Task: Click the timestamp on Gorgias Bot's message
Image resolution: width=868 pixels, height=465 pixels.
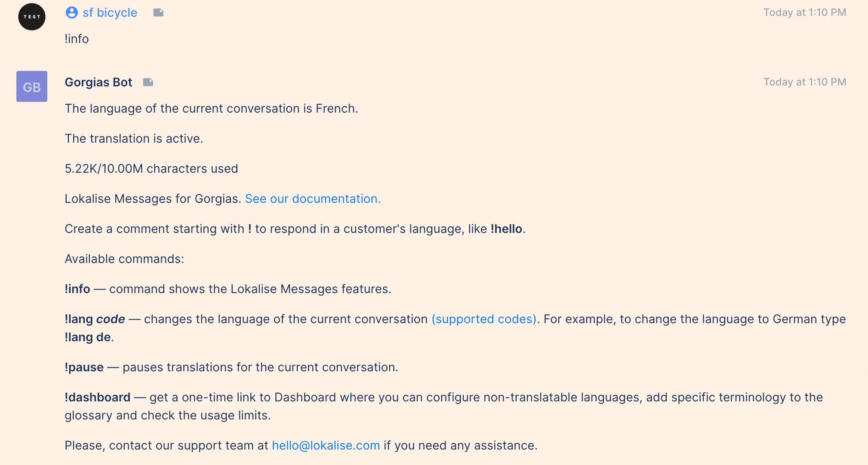Action: (x=804, y=82)
